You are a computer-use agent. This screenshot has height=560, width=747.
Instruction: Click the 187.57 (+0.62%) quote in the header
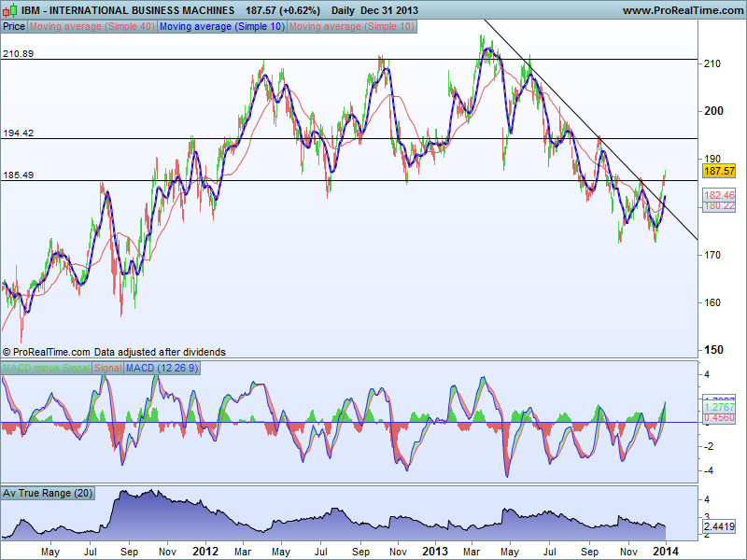pyautogui.click(x=283, y=10)
